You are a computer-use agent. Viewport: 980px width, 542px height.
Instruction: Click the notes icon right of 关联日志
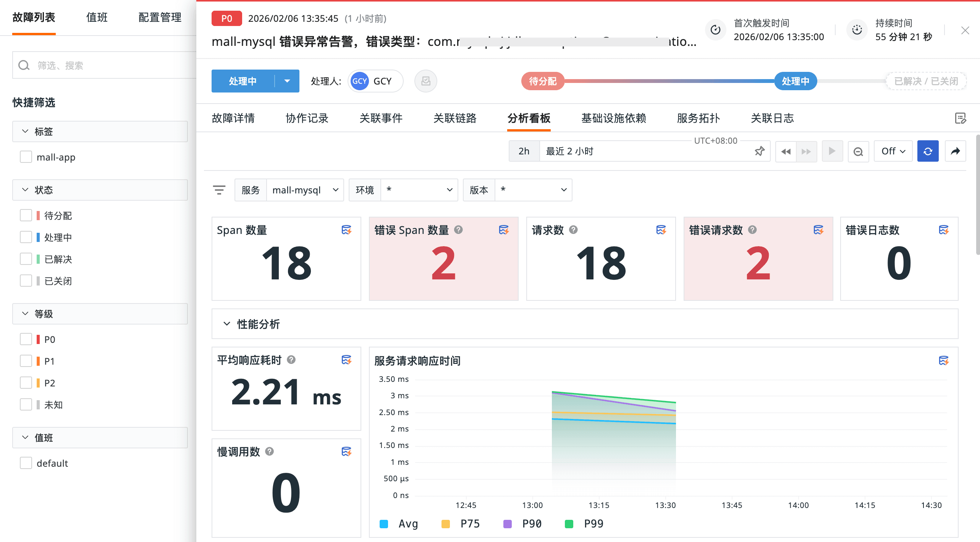coord(960,118)
